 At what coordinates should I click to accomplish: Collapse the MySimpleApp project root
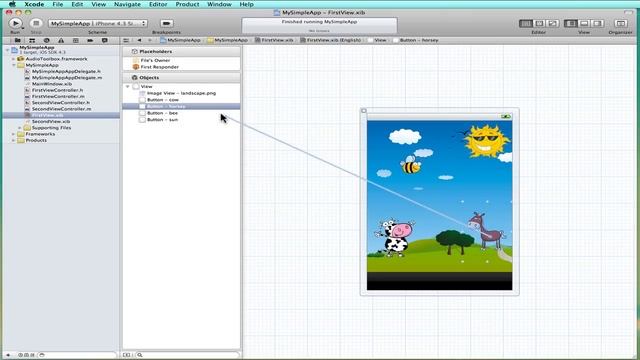coord(7,50)
